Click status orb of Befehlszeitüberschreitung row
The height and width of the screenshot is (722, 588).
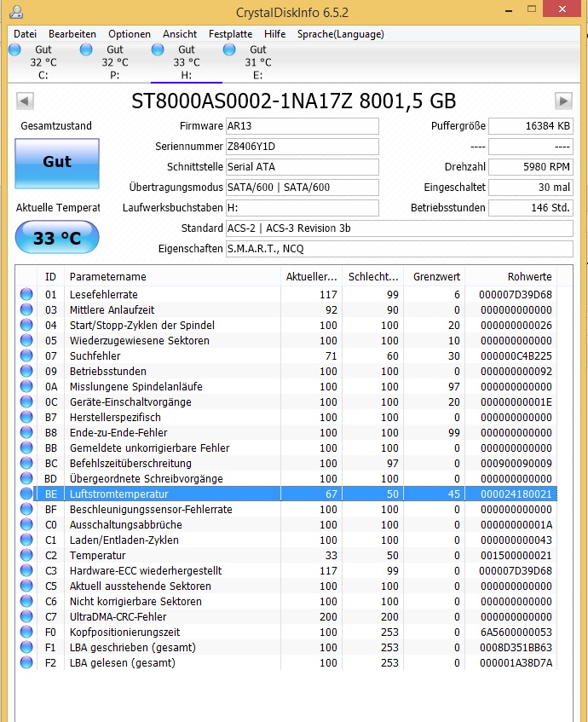[26, 463]
